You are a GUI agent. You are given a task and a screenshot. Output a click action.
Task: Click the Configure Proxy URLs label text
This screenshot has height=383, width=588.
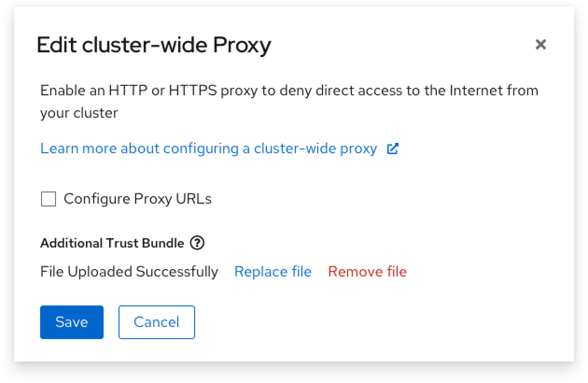[138, 199]
